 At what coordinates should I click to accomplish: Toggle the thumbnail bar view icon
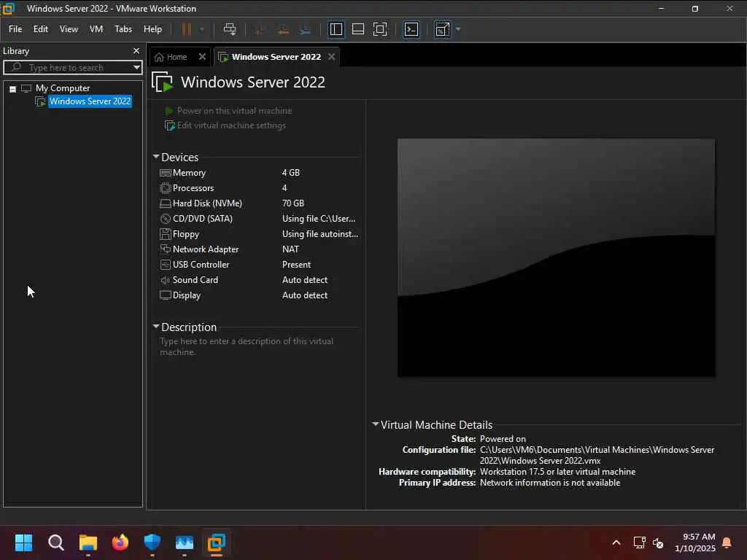point(357,29)
